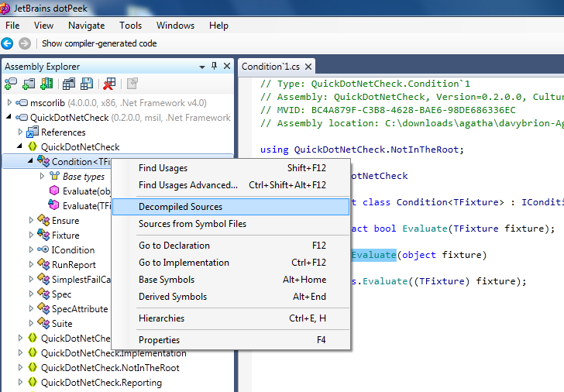Collapse the QuickDotNetCheck namespace node
Screen dimensions: 564x392
(20, 146)
